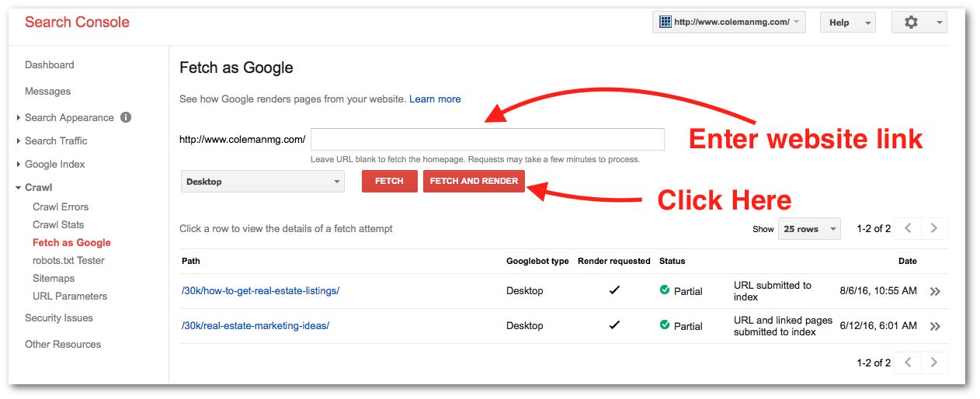Viewport: 980px width, 399px height.
Task: Click the Learn more link
Action: 435,99
